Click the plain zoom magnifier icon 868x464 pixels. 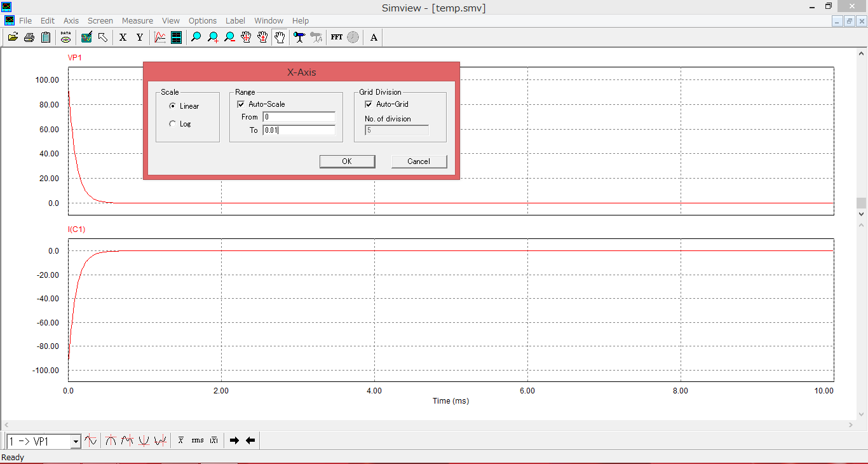pyautogui.click(x=196, y=38)
